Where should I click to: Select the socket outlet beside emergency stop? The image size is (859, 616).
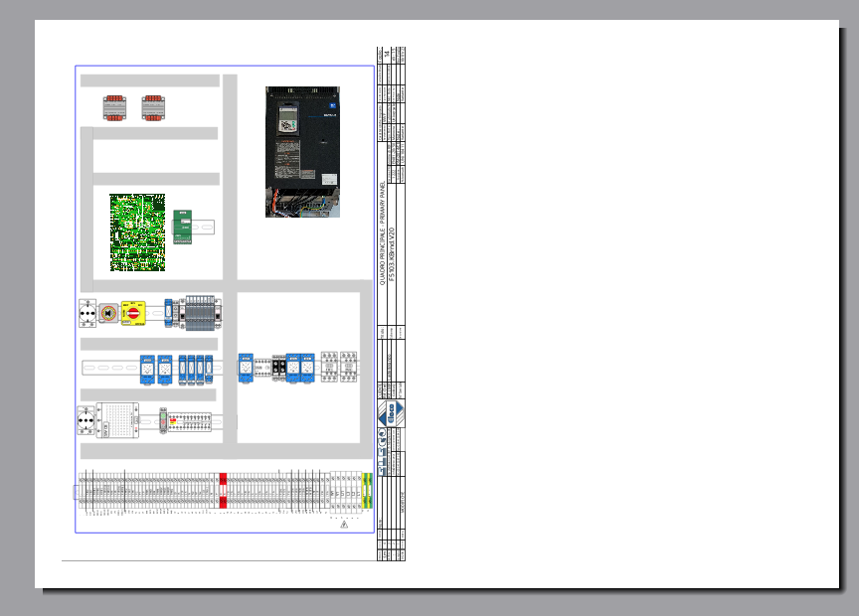coord(87,313)
